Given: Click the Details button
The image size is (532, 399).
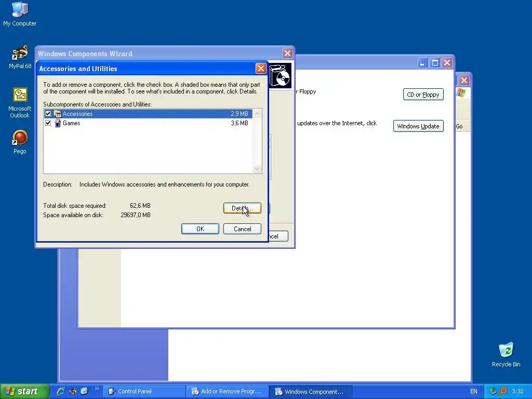Looking at the screenshot, I should (242, 208).
